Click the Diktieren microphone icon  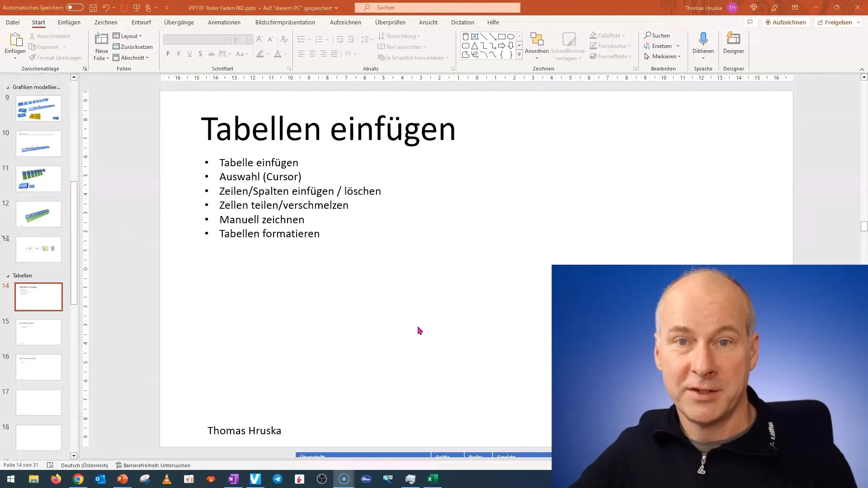[x=703, y=39]
